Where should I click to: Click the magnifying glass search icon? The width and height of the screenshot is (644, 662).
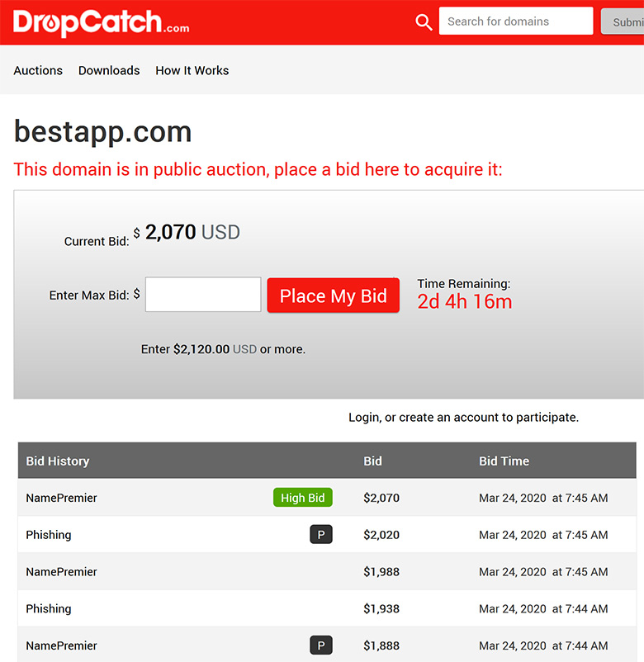pyautogui.click(x=424, y=22)
